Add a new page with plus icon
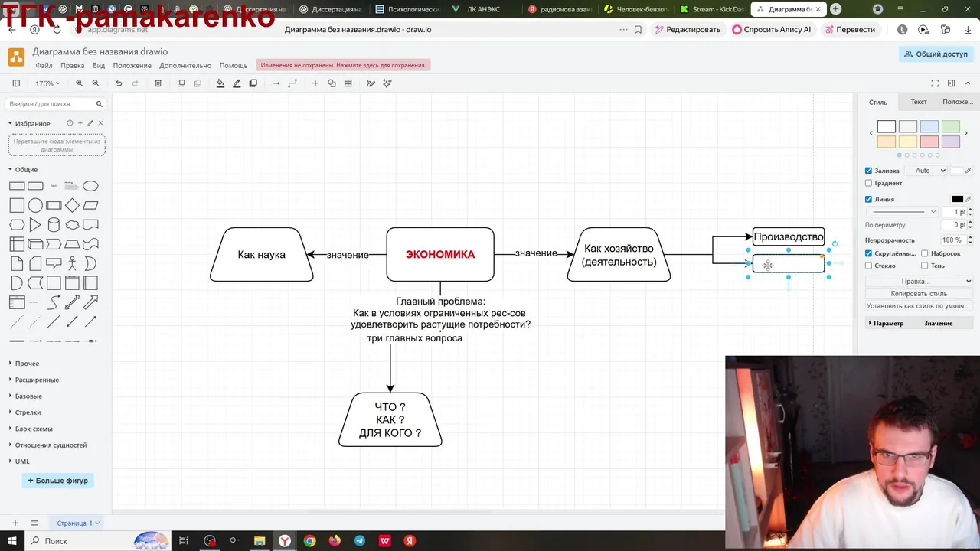980x551 pixels. pyautogui.click(x=15, y=523)
